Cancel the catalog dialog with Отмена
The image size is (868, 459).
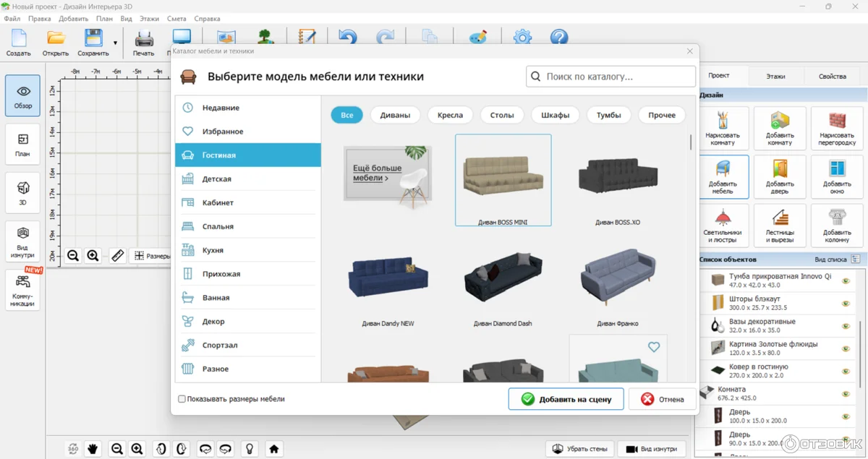coord(663,399)
